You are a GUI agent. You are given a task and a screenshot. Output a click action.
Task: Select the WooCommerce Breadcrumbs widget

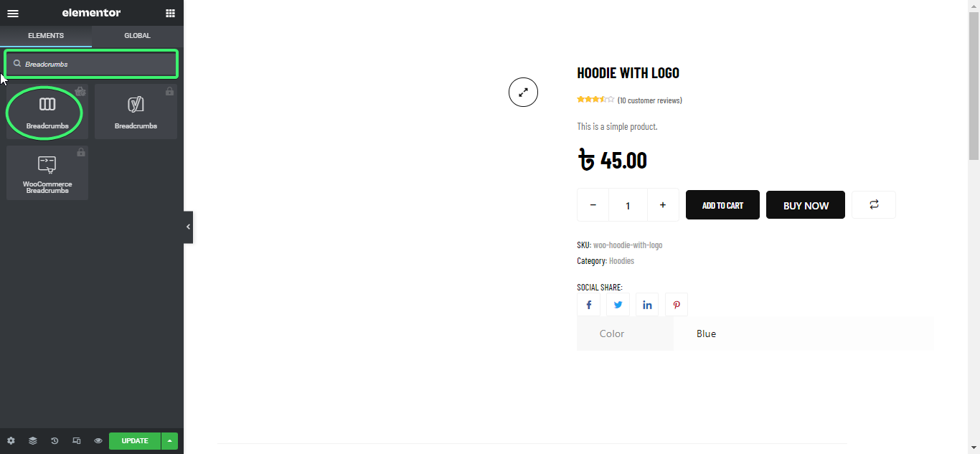pyautogui.click(x=47, y=172)
